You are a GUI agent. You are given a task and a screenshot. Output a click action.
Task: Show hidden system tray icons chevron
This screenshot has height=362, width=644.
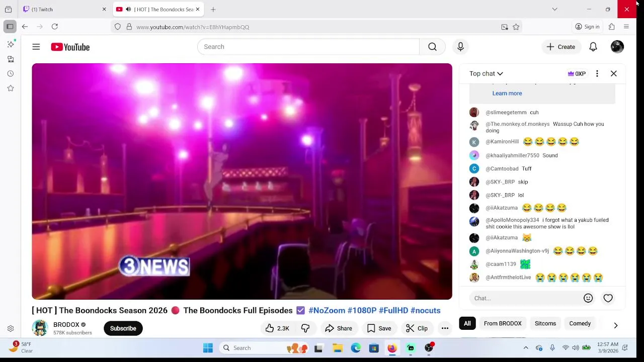526,348
